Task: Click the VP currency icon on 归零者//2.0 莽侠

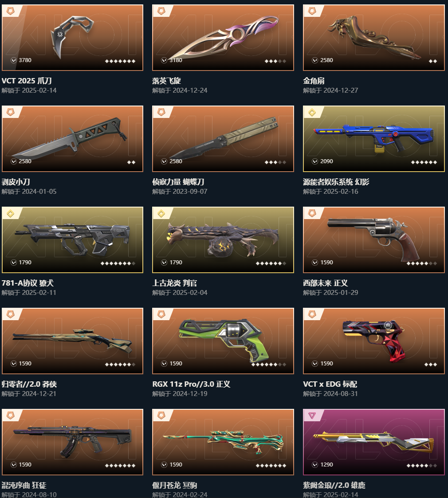Action: 14,364
